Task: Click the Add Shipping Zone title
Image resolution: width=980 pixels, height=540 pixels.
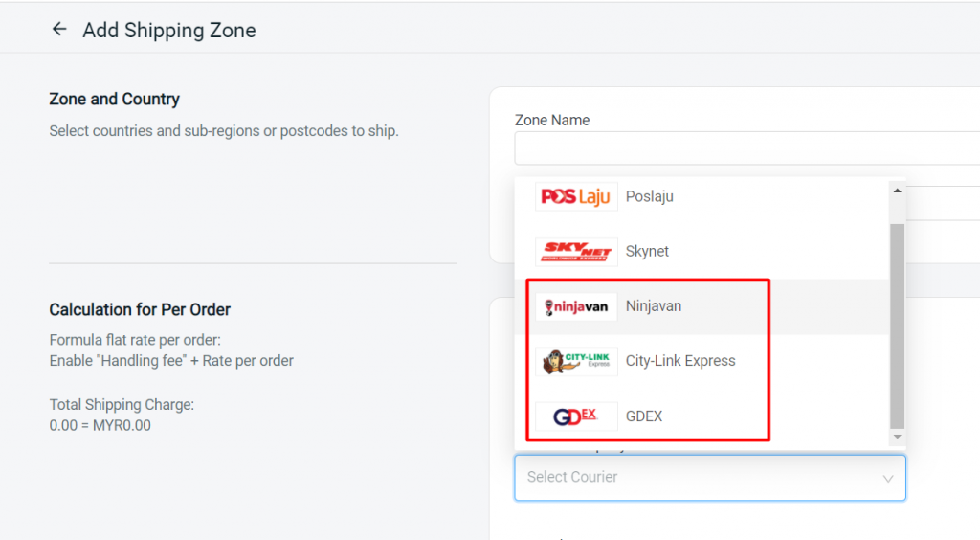Action: pos(169,31)
